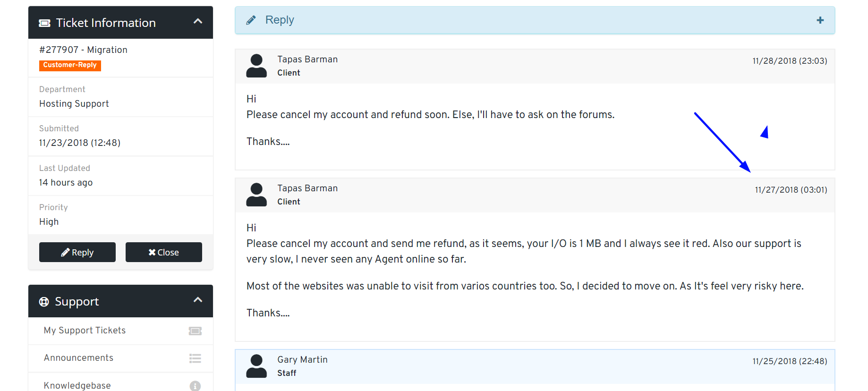Expand the Reply box with plus icon

point(820,20)
